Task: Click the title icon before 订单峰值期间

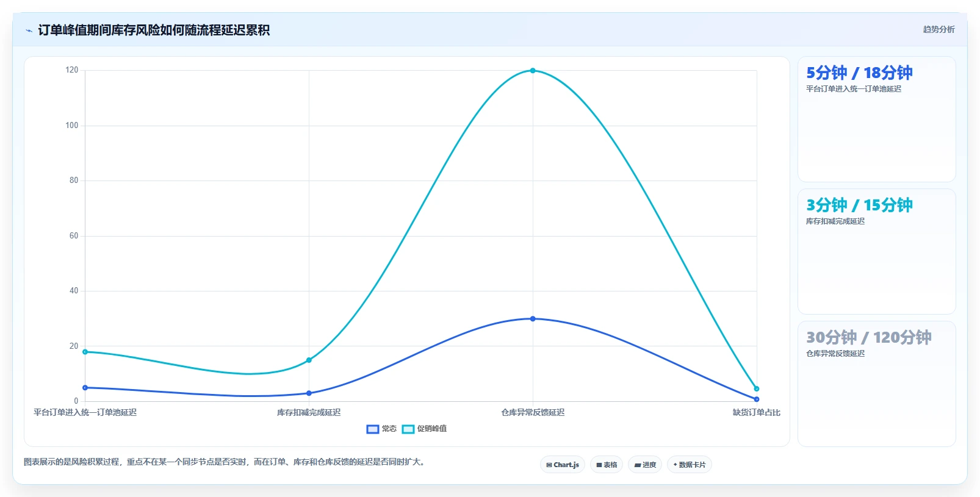Action: (29, 30)
